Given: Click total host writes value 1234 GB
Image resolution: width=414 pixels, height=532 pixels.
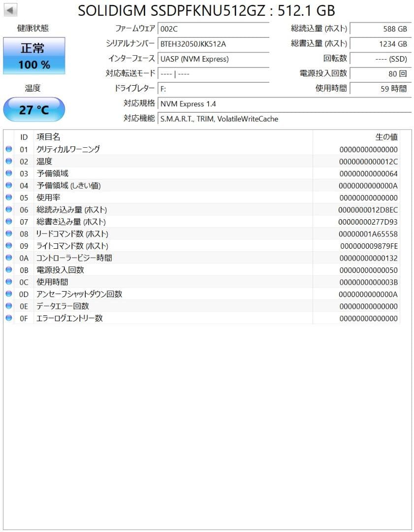Looking at the screenshot, I should (381, 44).
